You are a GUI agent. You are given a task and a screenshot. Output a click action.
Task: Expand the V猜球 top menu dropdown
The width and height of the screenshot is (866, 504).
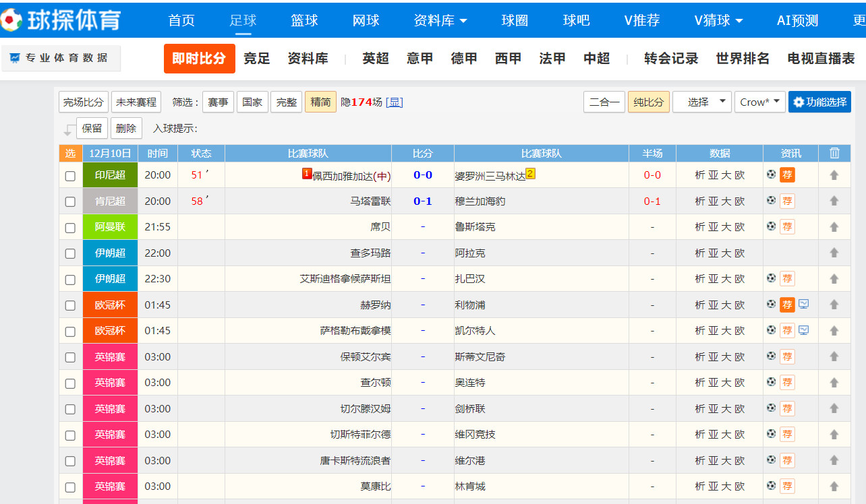tap(719, 20)
